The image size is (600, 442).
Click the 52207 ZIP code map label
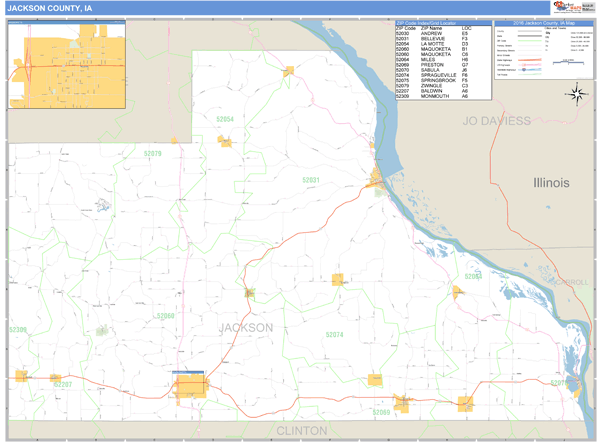(x=63, y=385)
